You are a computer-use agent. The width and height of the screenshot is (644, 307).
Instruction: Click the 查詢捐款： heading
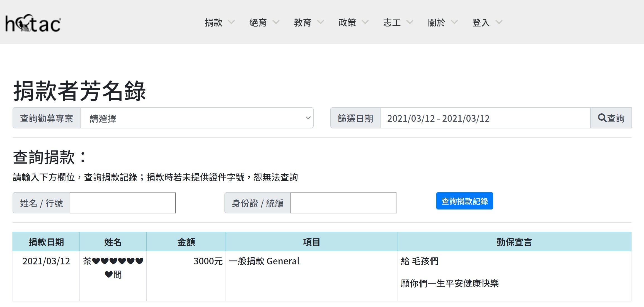click(x=50, y=157)
